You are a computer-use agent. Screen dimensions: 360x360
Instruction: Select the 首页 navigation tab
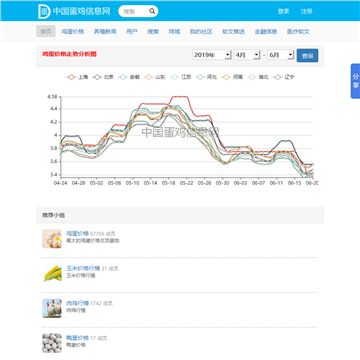(46, 31)
